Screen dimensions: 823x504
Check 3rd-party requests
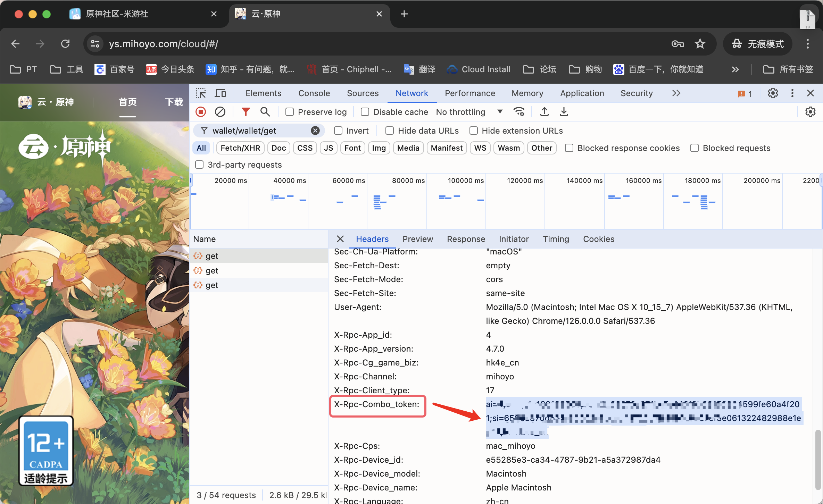coord(199,165)
